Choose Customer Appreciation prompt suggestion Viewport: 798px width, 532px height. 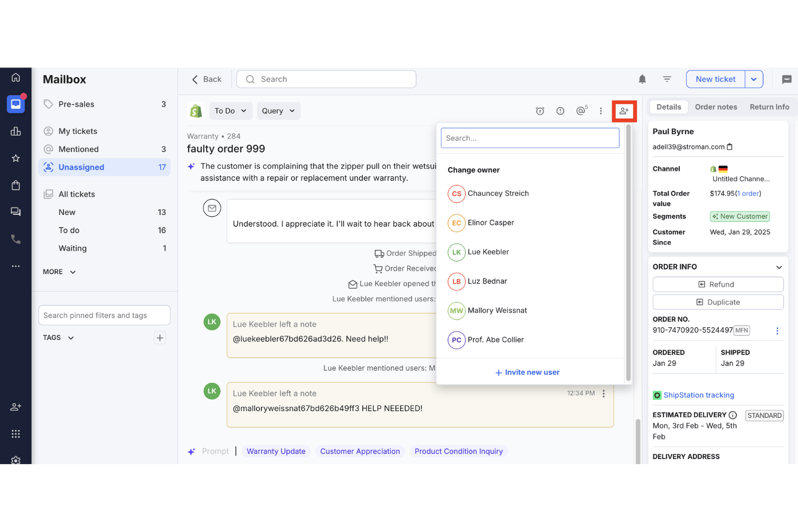coord(360,452)
